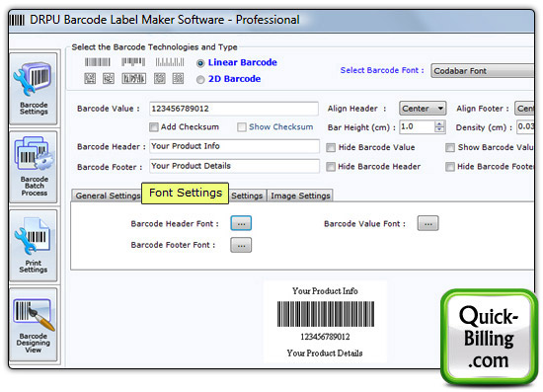This screenshot has height=392, width=543.
Task: Toggle the Show Barcode Value checkbox
Action: point(450,147)
